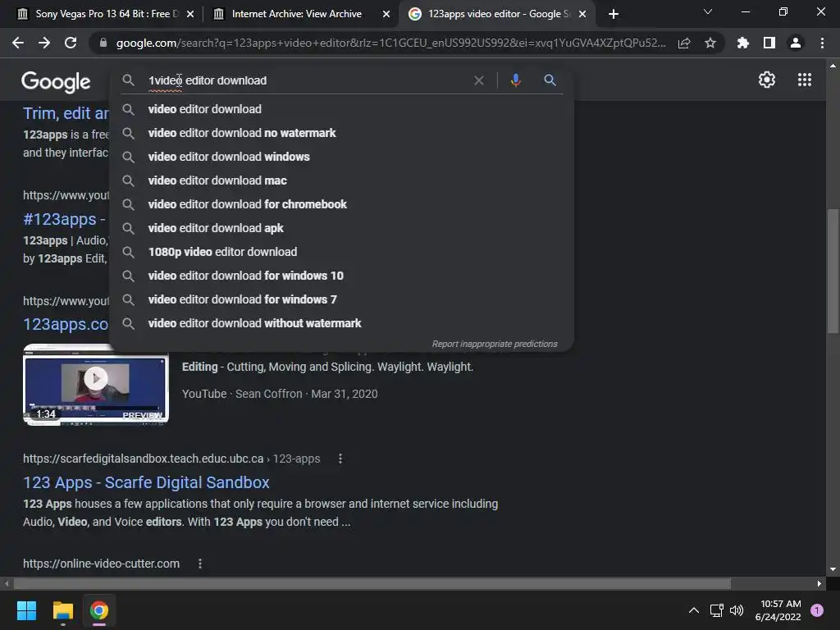Open the "#123apps -" result link

pos(64,219)
